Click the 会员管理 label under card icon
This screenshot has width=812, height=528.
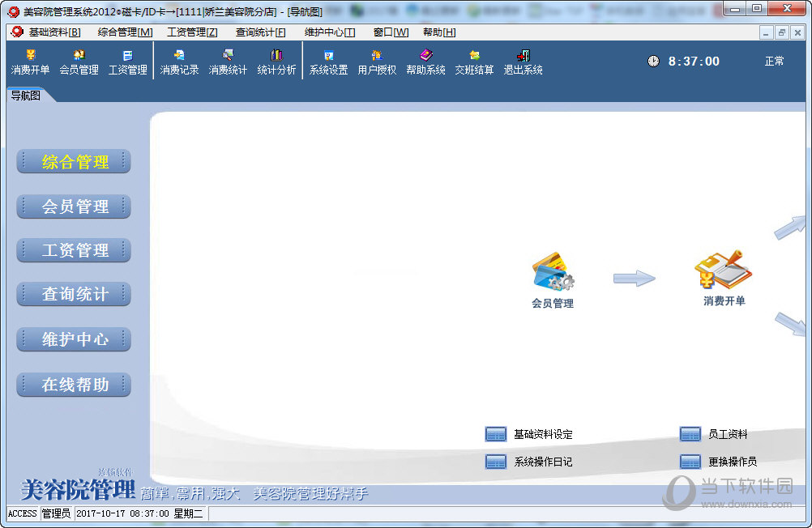coord(553,304)
